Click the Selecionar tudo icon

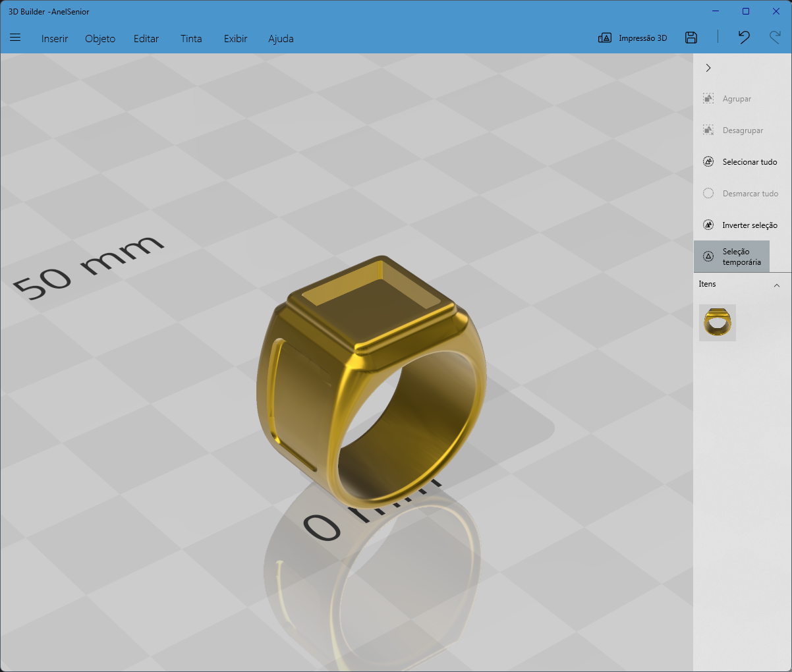pos(708,161)
